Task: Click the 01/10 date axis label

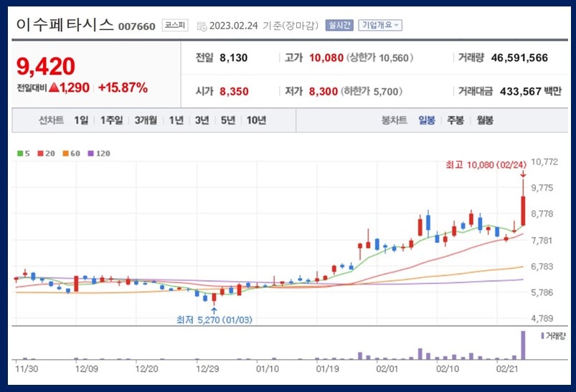Action: [268, 368]
